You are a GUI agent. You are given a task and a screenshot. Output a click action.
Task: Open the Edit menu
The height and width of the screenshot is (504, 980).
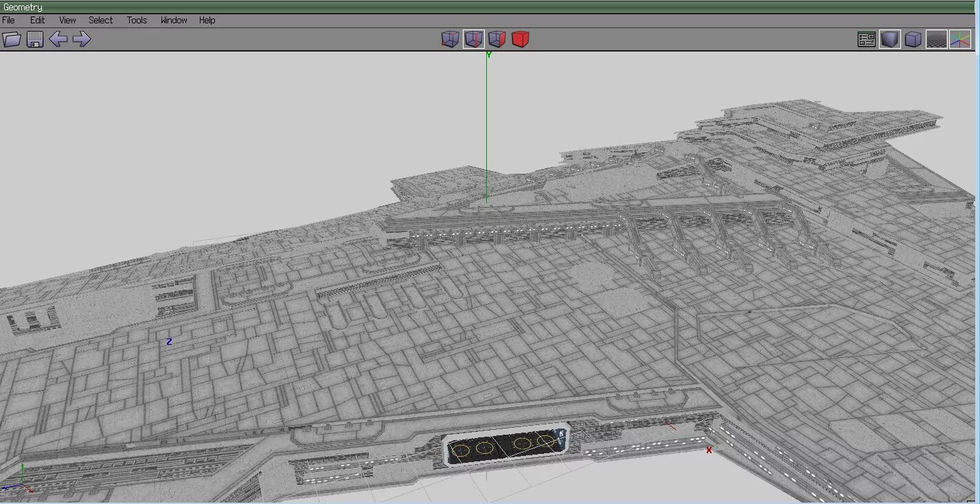tap(37, 20)
